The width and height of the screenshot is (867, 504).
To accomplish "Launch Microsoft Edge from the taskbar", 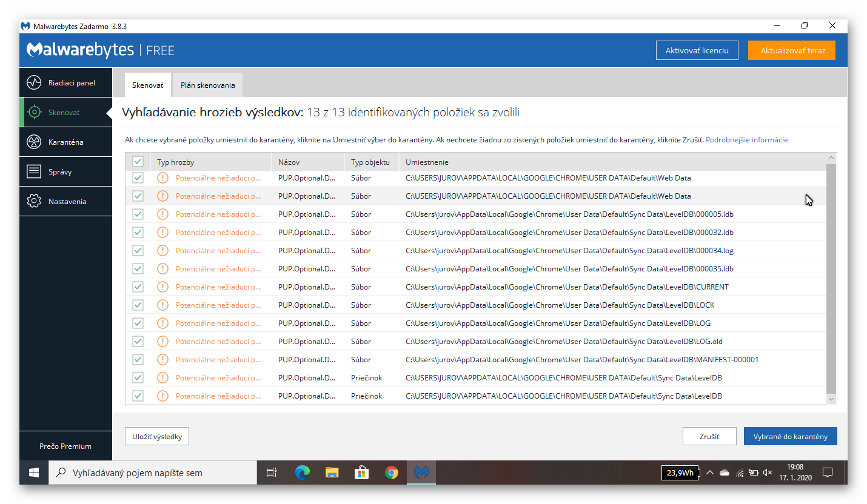I will pyautogui.click(x=302, y=472).
